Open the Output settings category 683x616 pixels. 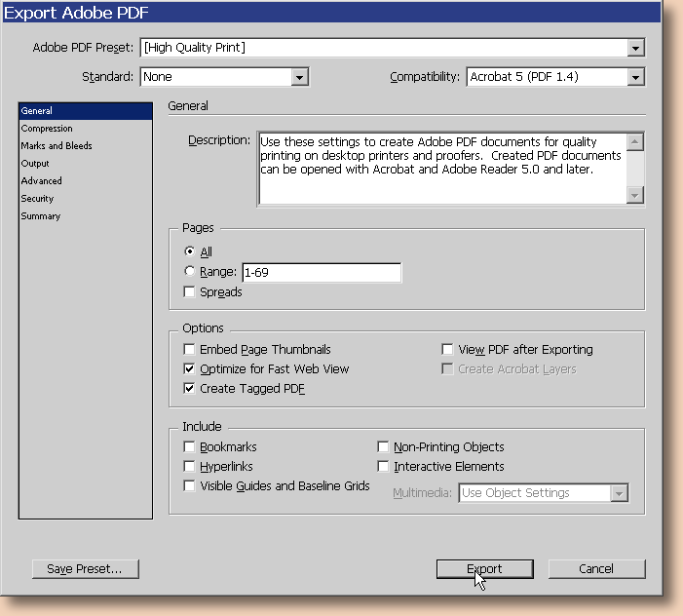(x=35, y=164)
